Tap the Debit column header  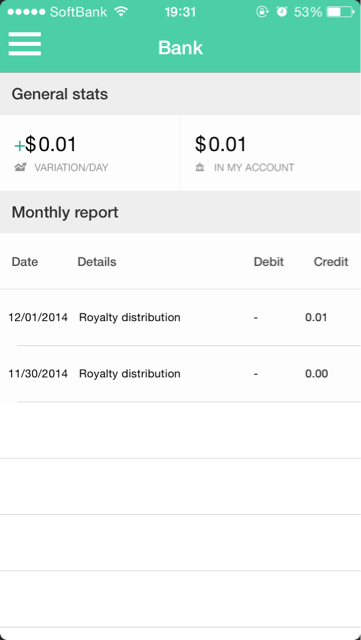point(269,262)
